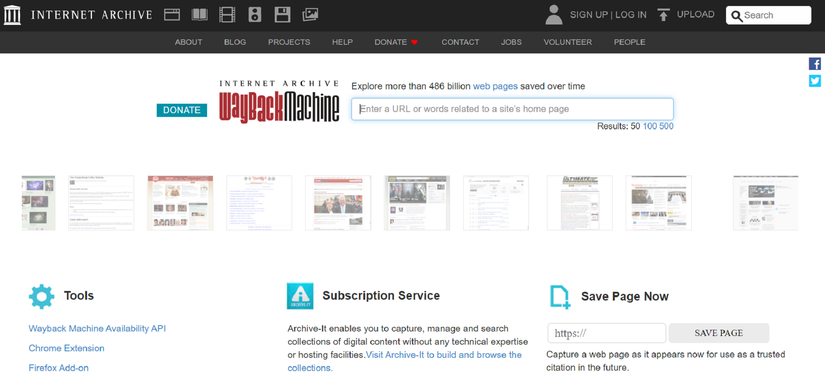825x377 pixels.
Task: Click the Save Page Now heading
Action: tap(625, 297)
